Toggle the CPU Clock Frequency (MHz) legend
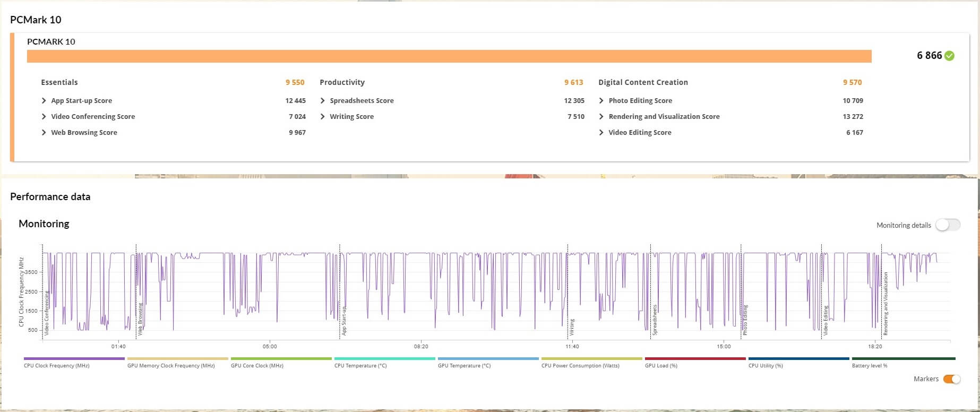Viewport: 980px width, 412px height. [74, 363]
